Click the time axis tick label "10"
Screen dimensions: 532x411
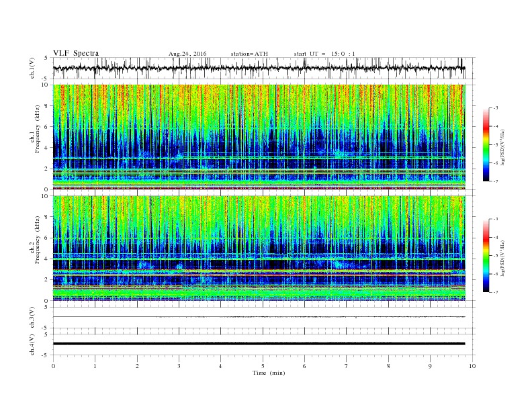(x=472, y=366)
